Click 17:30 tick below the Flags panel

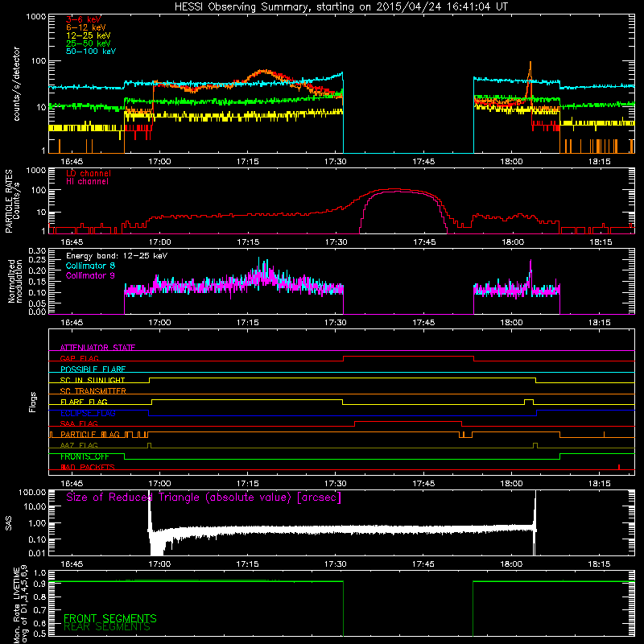pyautogui.click(x=336, y=484)
